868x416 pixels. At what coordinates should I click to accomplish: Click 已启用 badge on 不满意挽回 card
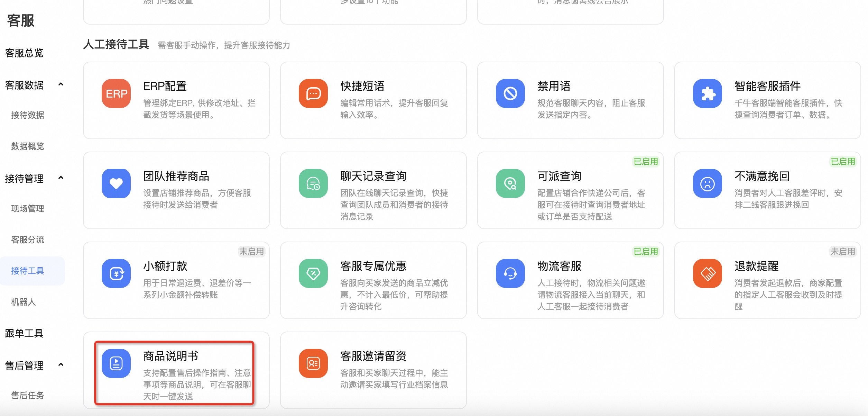coord(843,162)
